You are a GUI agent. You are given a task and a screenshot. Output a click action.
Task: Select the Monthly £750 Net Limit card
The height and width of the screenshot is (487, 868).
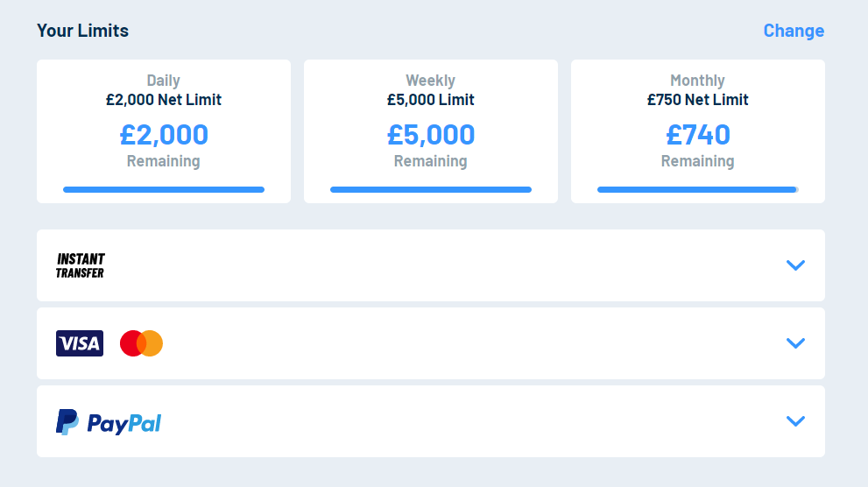pos(698,131)
